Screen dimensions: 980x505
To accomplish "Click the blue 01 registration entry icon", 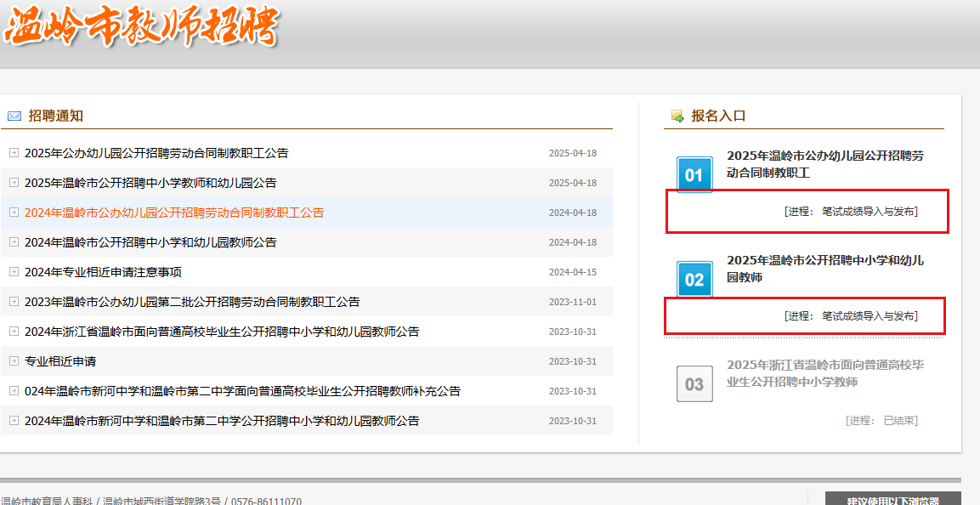I will (x=694, y=175).
